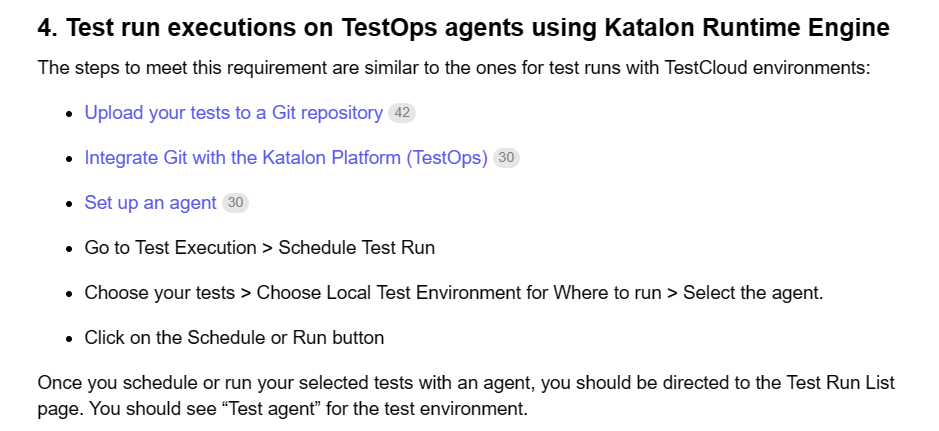Follow the Integrate Git with Katalon Platform link
The image size is (939, 431).
pyautogui.click(x=285, y=158)
